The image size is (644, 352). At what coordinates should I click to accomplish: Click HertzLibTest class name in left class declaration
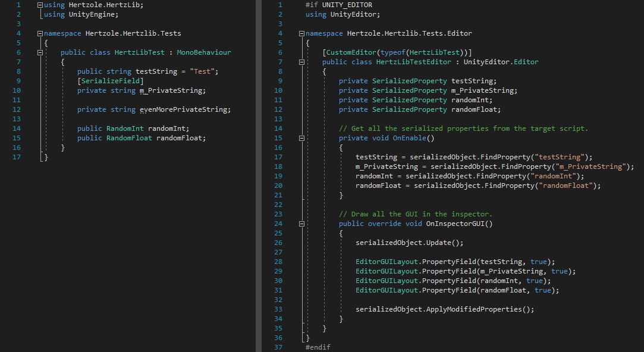click(139, 52)
